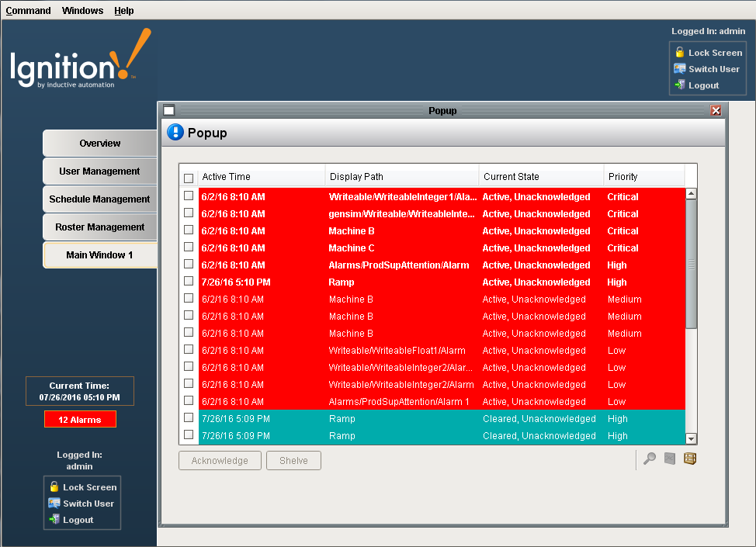Open shelved alarms via the brown shelf icon
Viewport: 756px width, 547px height.
tap(689, 459)
